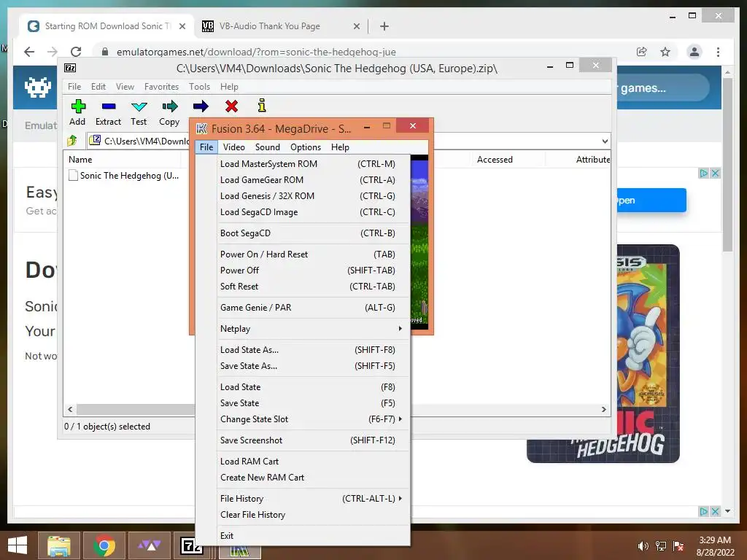Click the Action Center flag icon
This screenshot has width=747, height=560.
tap(678, 545)
